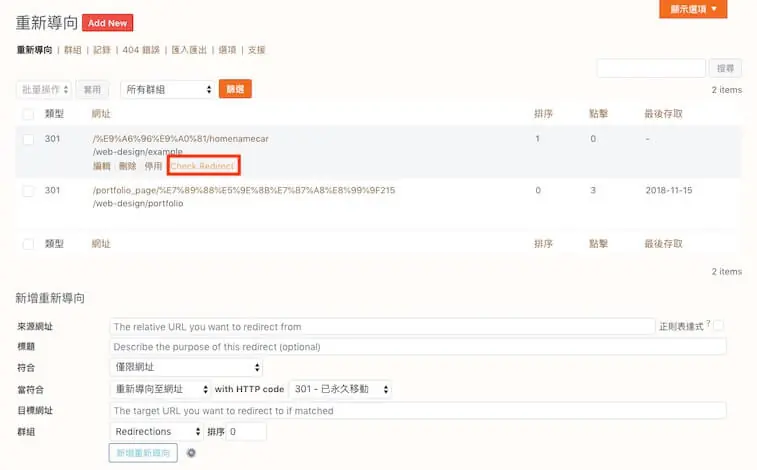Focus the 目標網址 target URL field

tap(418, 411)
